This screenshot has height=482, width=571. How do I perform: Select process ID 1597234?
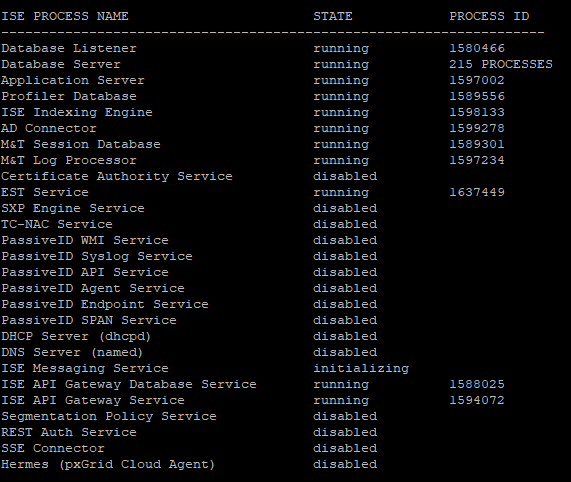(477, 161)
